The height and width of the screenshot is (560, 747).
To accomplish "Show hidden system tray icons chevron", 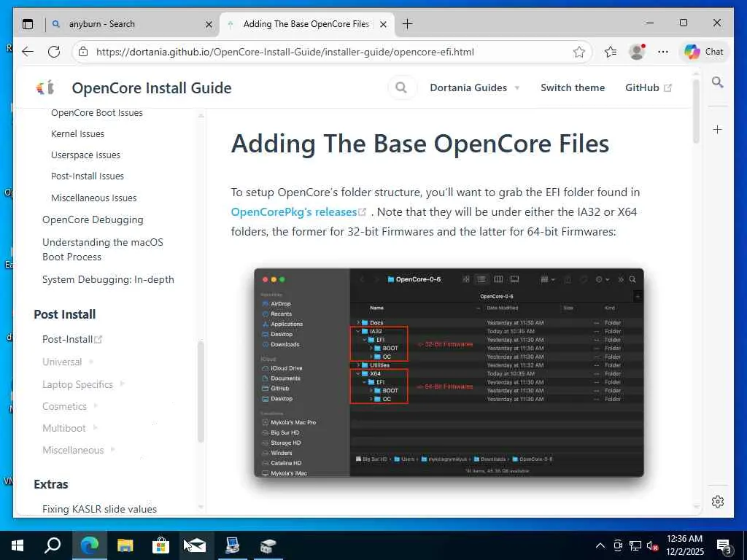I will (600, 545).
